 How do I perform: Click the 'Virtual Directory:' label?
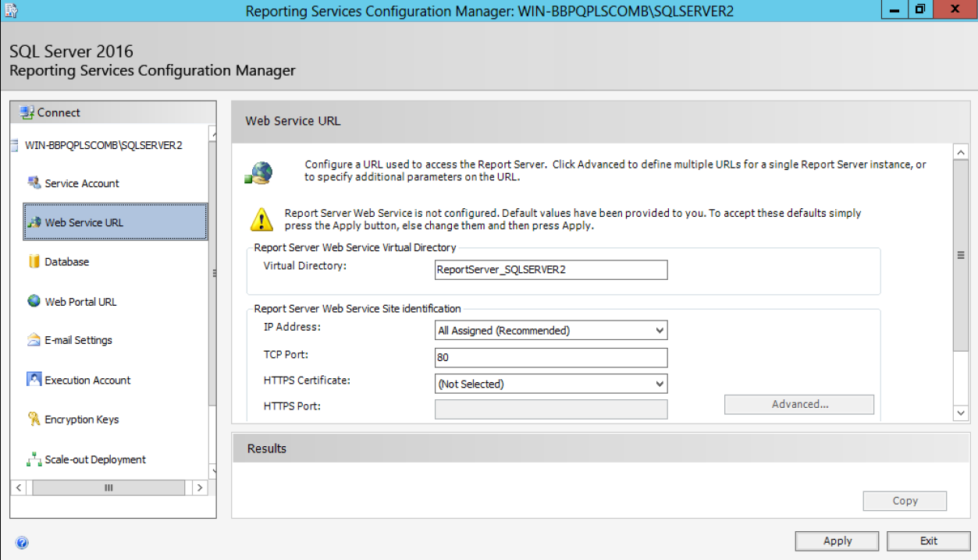(304, 266)
